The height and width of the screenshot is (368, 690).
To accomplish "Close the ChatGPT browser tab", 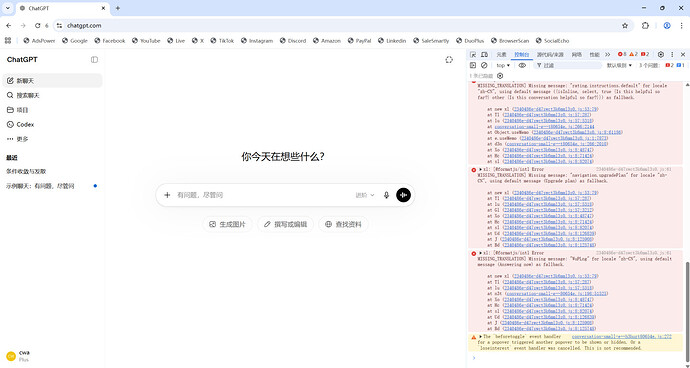I will pyautogui.click(x=103, y=8).
